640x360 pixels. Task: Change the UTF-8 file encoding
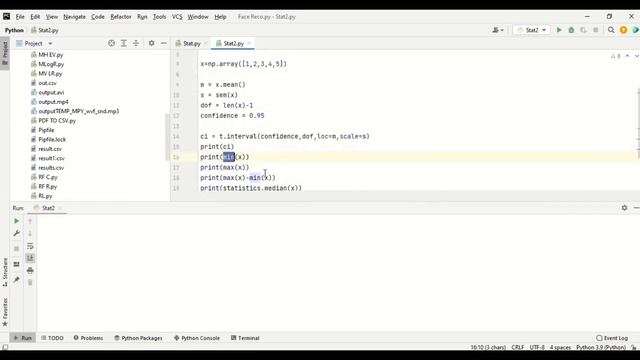537,347
